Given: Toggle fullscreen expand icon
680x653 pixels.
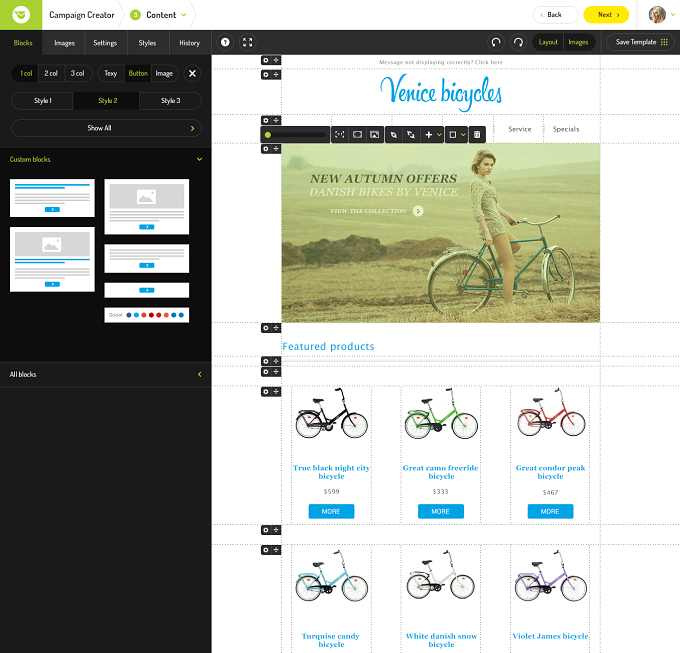Looking at the screenshot, I should pyautogui.click(x=248, y=42).
